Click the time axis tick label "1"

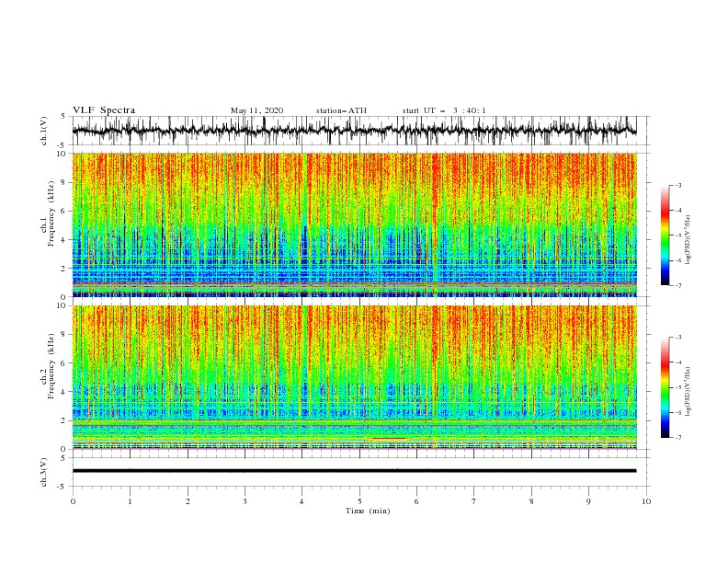coord(130,501)
